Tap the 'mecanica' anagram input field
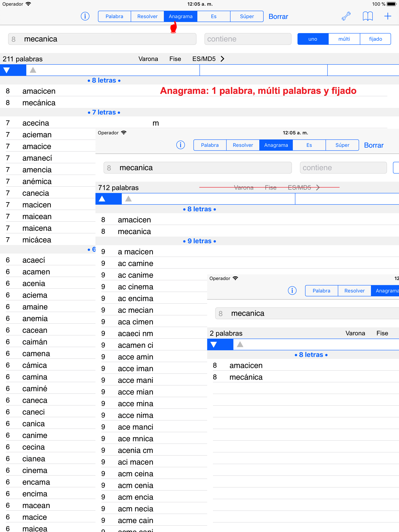This screenshot has width=399, height=532. (x=102, y=39)
